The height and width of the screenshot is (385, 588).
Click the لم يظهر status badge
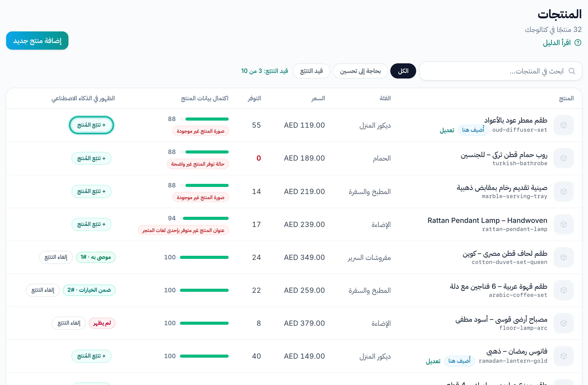tap(102, 323)
